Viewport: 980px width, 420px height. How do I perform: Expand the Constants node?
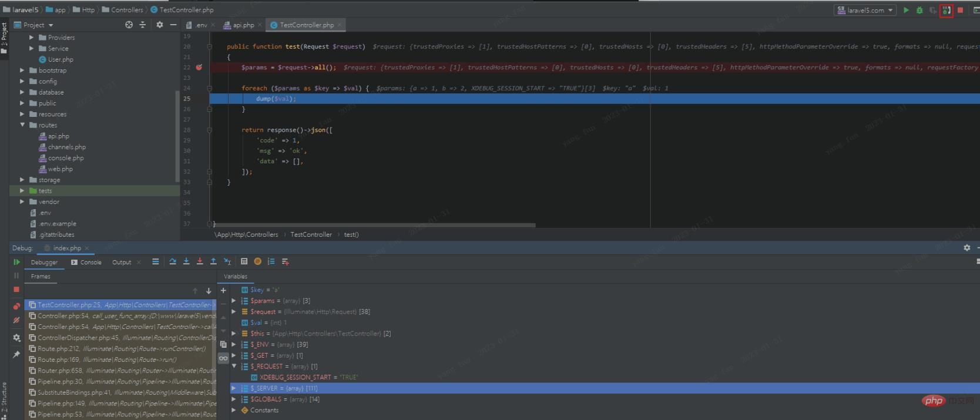pos(234,410)
